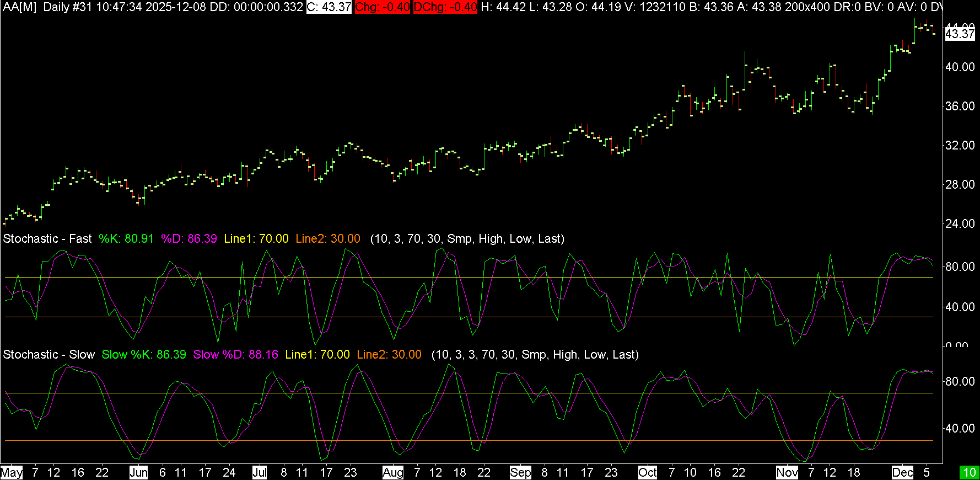This screenshot has width=980, height=480.
Task: Click the "B: 43.36" bid value
Action: pyautogui.click(x=712, y=7)
